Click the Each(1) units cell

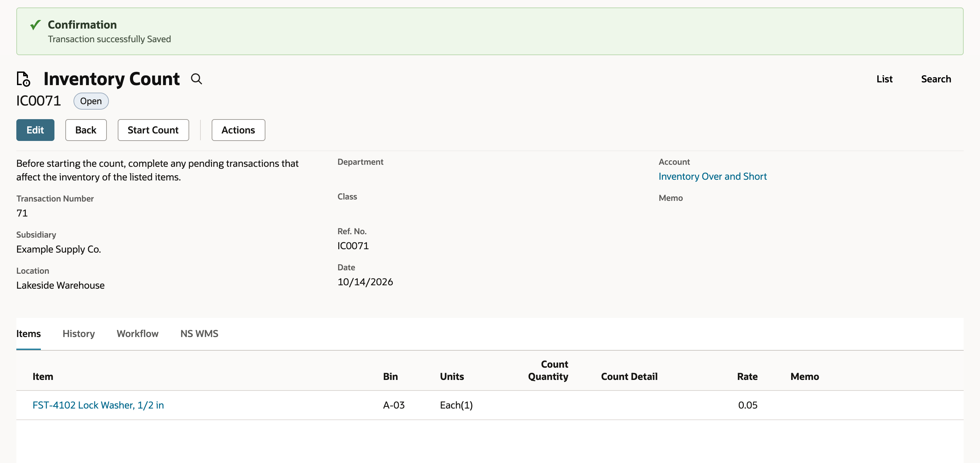456,405
